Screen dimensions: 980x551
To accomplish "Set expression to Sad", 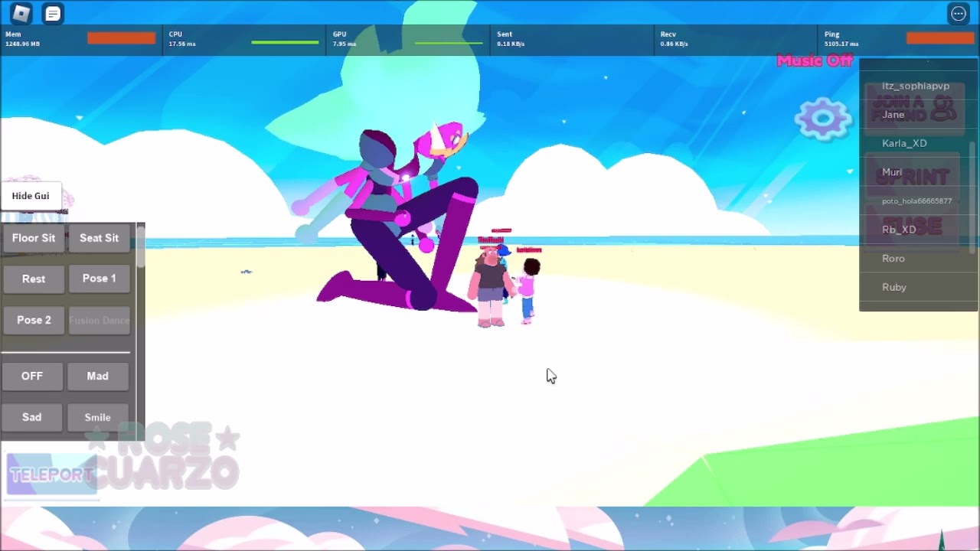I will pyautogui.click(x=32, y=417).
